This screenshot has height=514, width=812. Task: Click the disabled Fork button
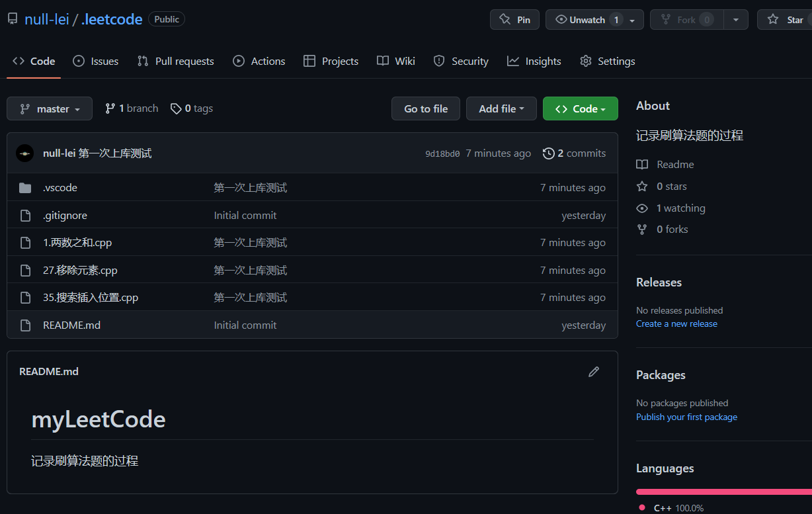coord(687,20)
